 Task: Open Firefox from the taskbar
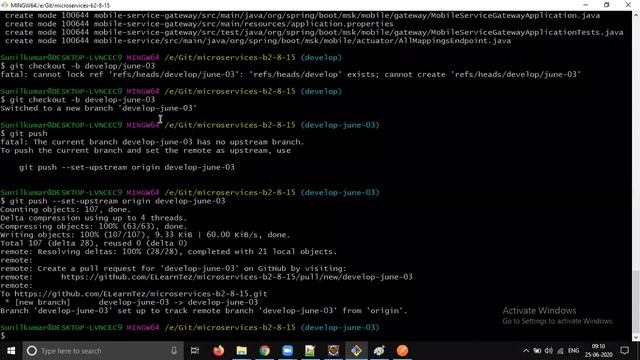[219, 351]
